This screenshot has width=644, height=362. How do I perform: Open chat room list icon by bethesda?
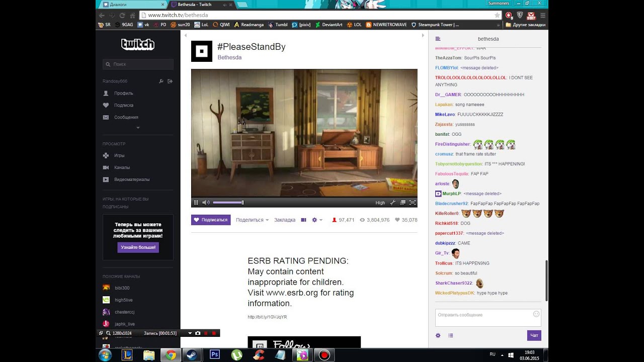(438, 39)
